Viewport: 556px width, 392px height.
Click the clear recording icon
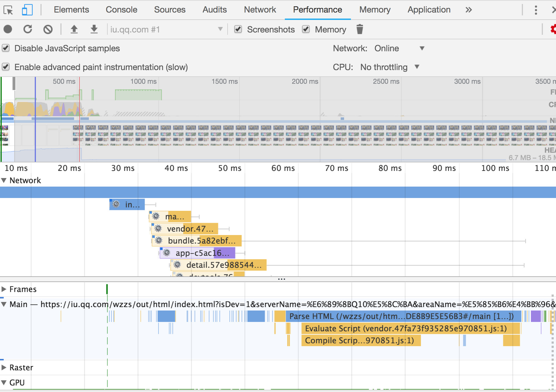tap(48, 29)
